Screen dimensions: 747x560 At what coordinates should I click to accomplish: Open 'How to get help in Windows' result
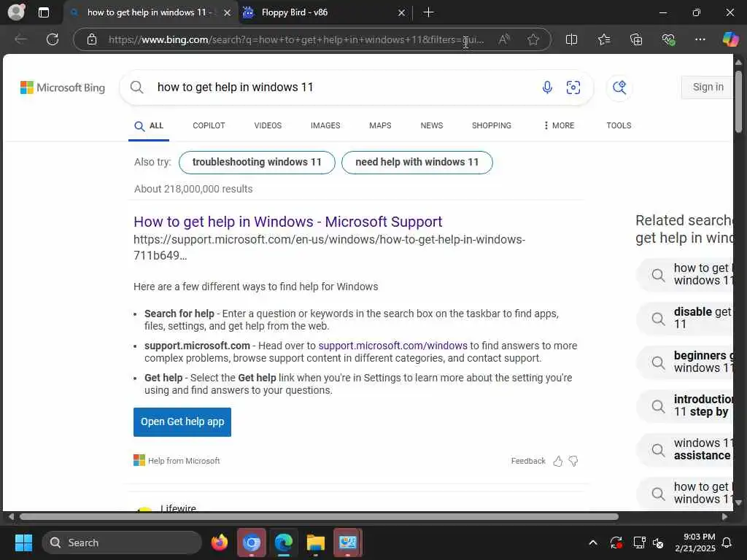[287, 222]
